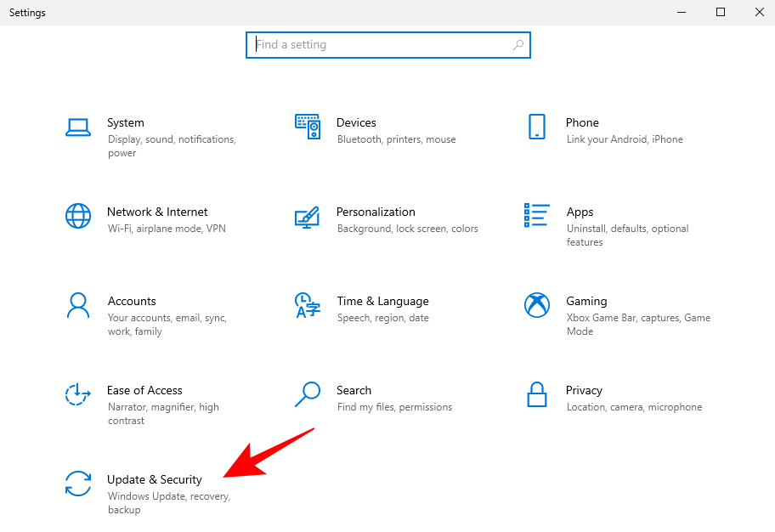The width and height of the screenshot is (775, 532).
Task: Open Apps using the list icon
Action: click(536, 216)
